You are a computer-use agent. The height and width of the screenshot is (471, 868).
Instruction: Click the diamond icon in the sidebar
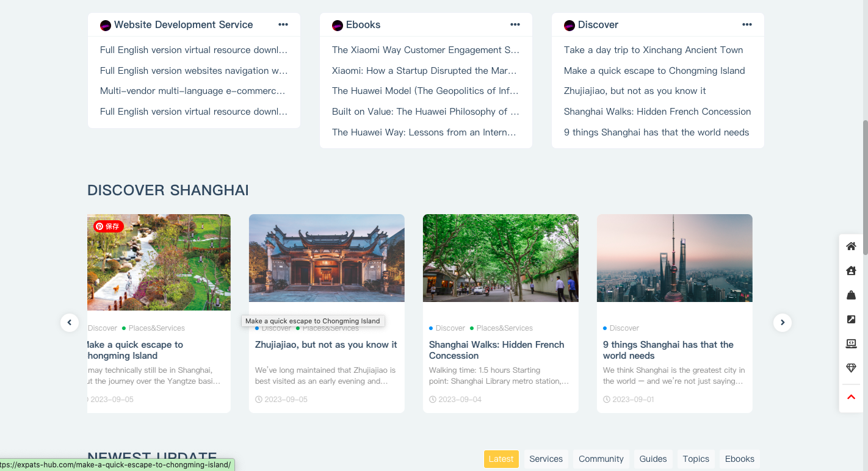851,368
